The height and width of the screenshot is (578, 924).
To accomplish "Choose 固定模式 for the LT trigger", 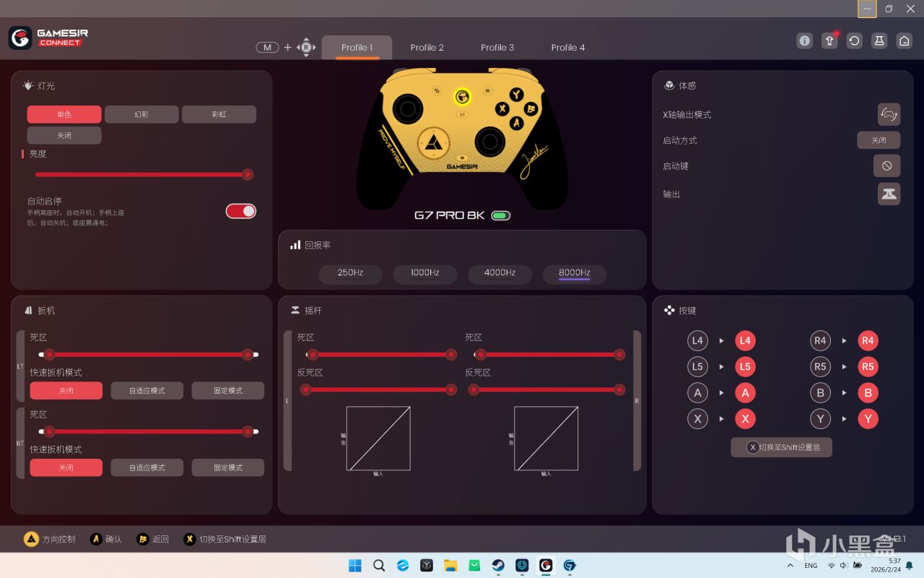I will [228, 391].
